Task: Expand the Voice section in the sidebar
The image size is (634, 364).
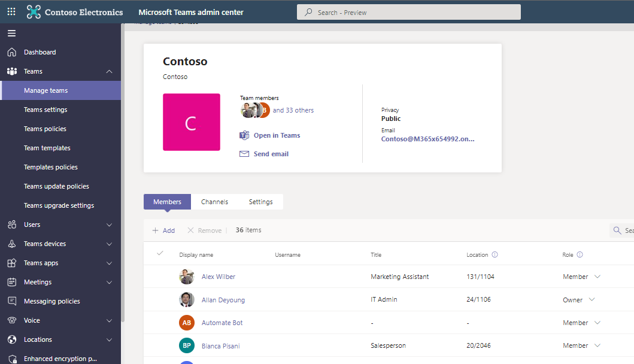Action: [x=110, y=320]
